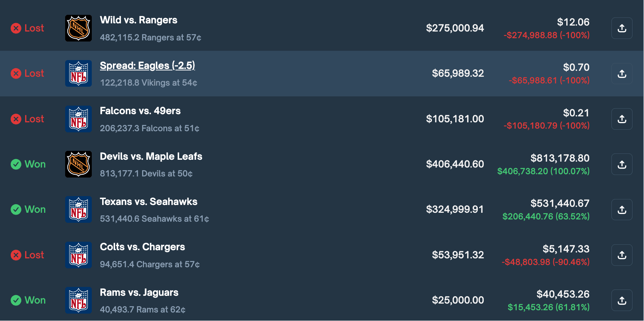Share the Falcons vs. 49ers position
Image resolution: width=644 pixels, height=321 pixels.
point(622,119)
